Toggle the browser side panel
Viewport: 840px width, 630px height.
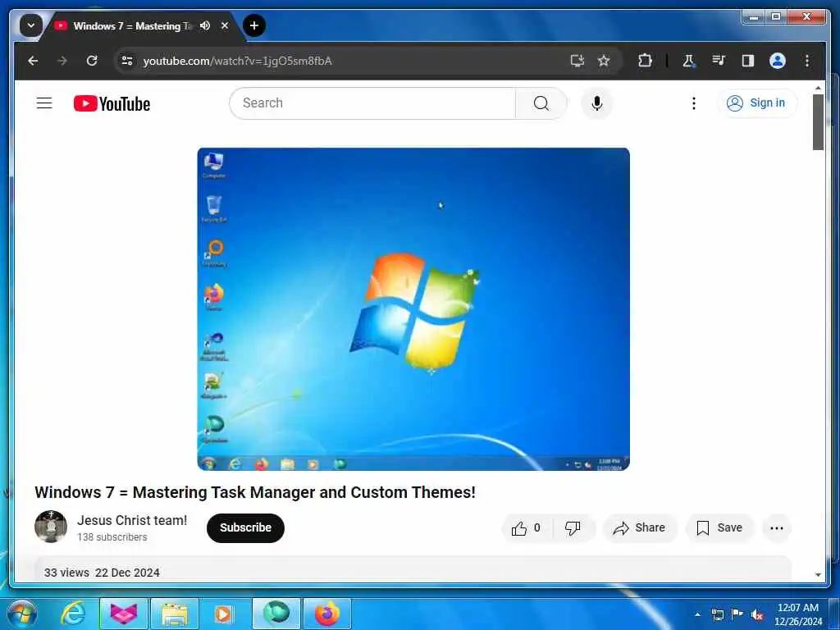coord(748,61)
